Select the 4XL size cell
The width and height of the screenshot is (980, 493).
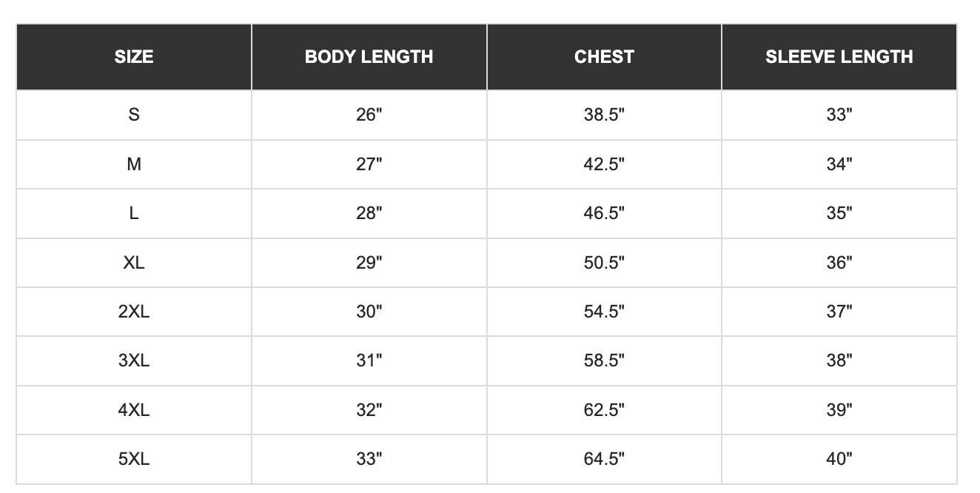(134, 409)
